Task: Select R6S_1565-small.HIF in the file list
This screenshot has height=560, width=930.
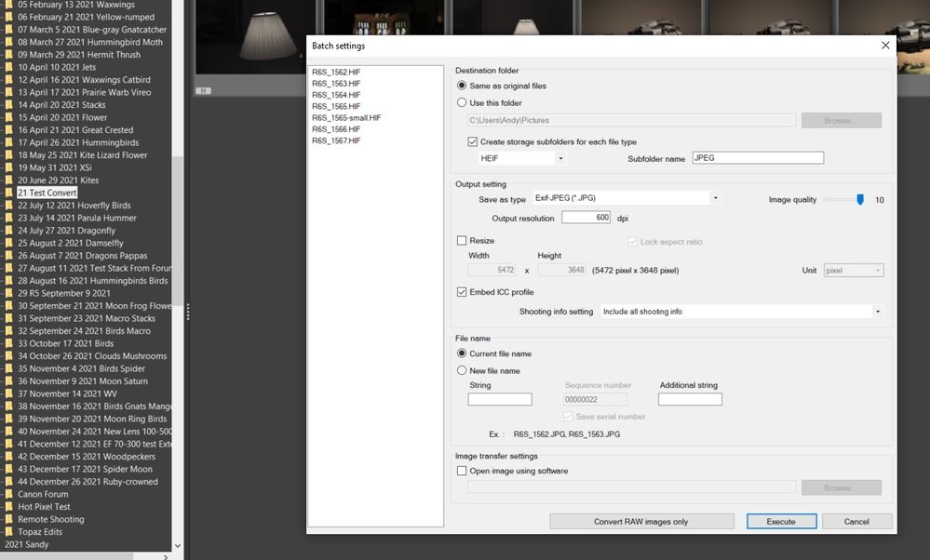Action: point(344,118)
